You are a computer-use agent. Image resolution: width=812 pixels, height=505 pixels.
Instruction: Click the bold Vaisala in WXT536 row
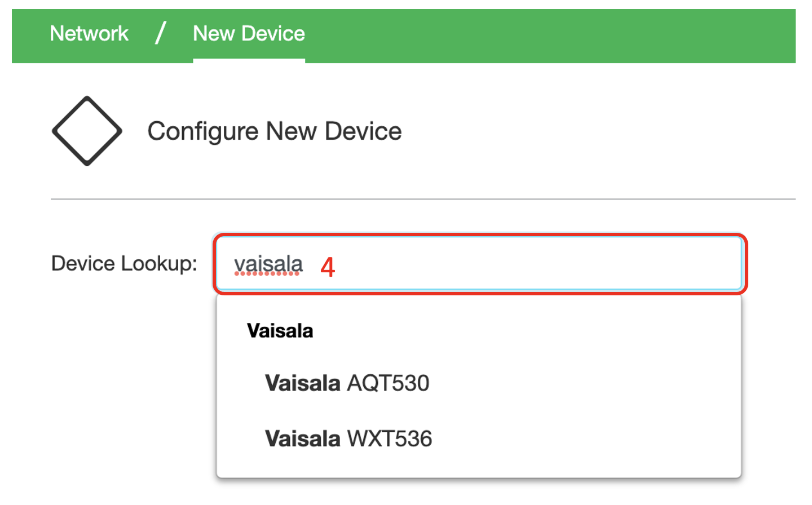coord(303,438)
